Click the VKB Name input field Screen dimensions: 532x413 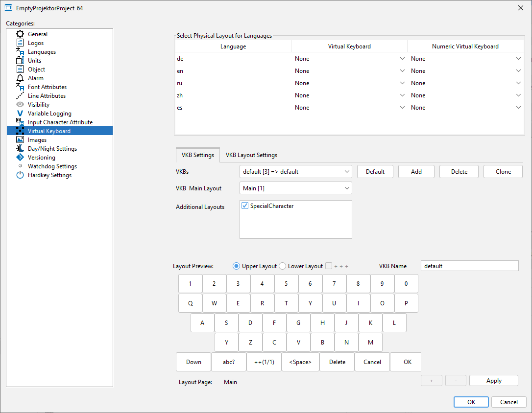469,266
